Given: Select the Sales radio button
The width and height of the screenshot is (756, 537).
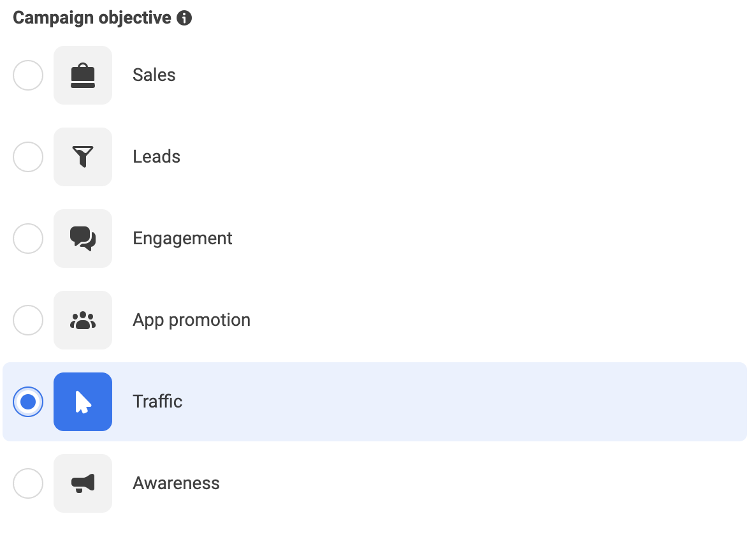Looking at the screenshot, I should 28,75.
